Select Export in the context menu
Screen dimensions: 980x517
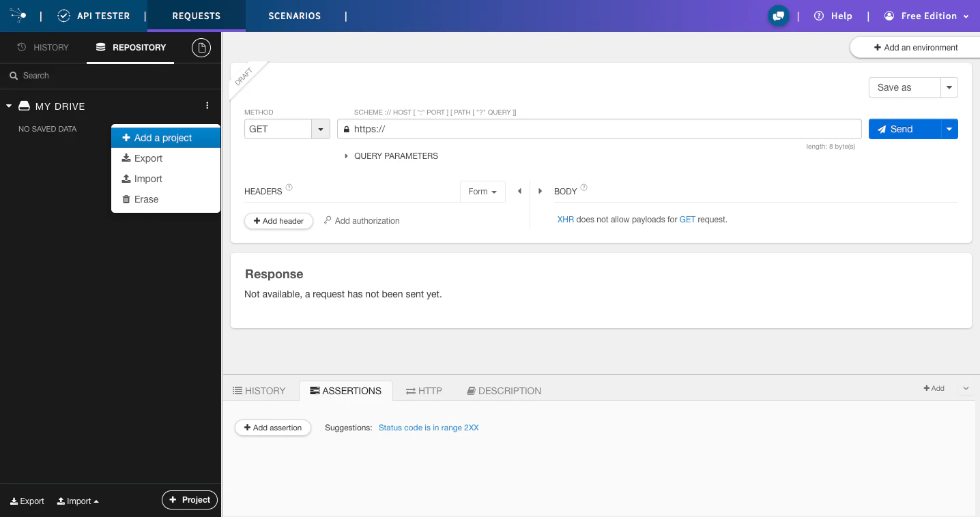click(x=166, y=158)
